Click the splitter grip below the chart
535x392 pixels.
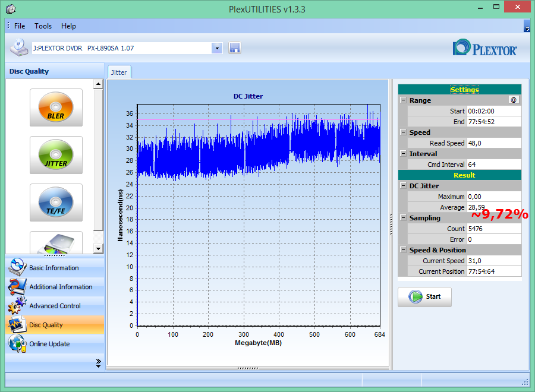[248, 368]
